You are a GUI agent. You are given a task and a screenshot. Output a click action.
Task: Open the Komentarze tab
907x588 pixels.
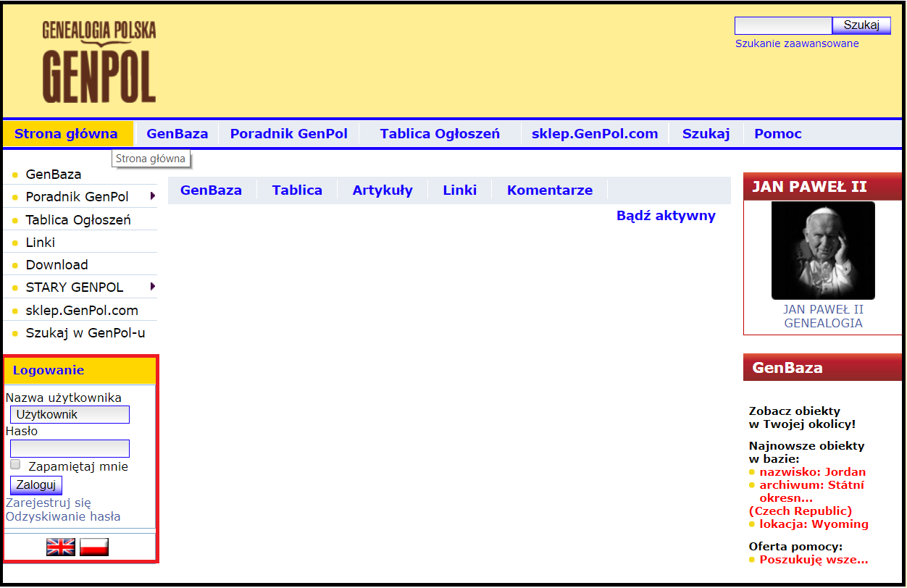(550, 190)
